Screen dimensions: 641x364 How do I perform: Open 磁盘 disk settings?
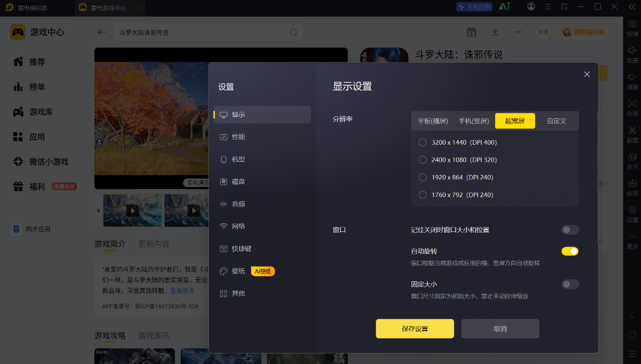click(262, 181)
